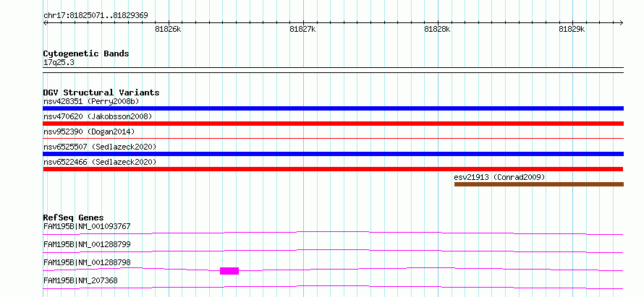The width and height of the screenshot is (644, 297).
Task: Click the NM_207368 transcript line
Action: click(x=333, y=287)
